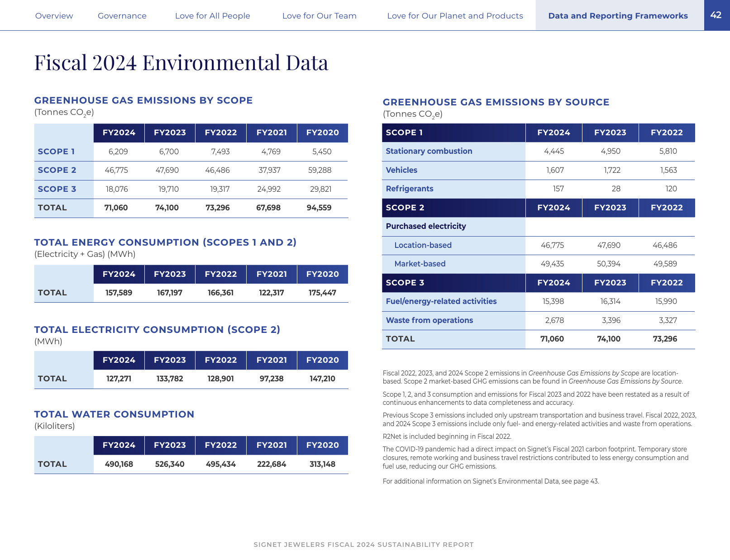Viewport: 730px width, 560px height.
Task: Click Stationary combustion FY2024 value 4,445
Action: tap(554, 151)
